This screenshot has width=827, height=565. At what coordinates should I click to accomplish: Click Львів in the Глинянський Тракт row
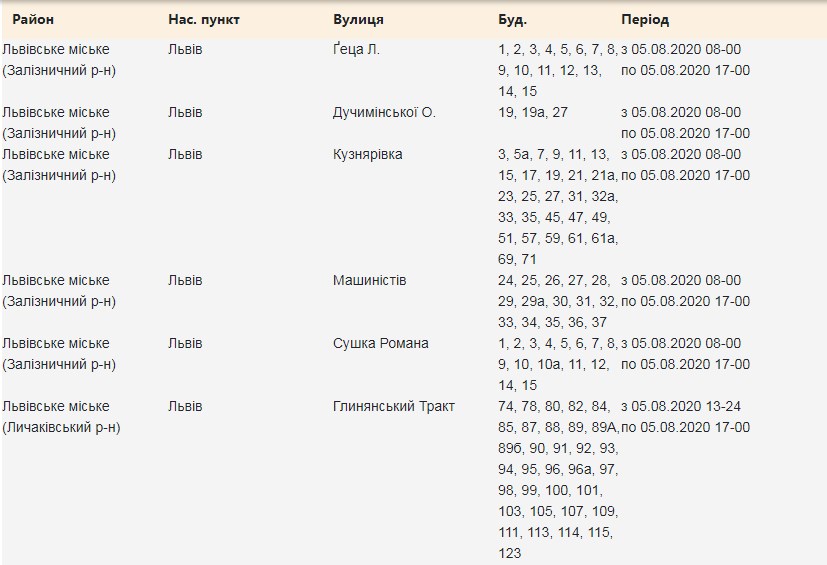[185, 406]
